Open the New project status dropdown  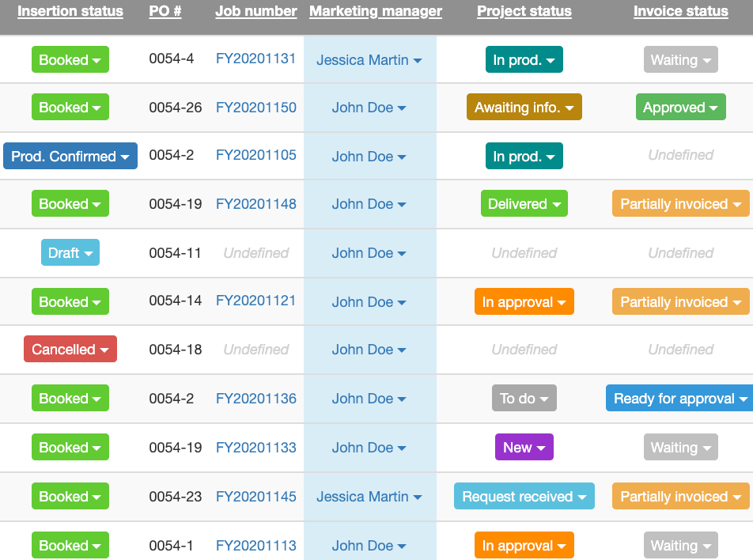524,447
